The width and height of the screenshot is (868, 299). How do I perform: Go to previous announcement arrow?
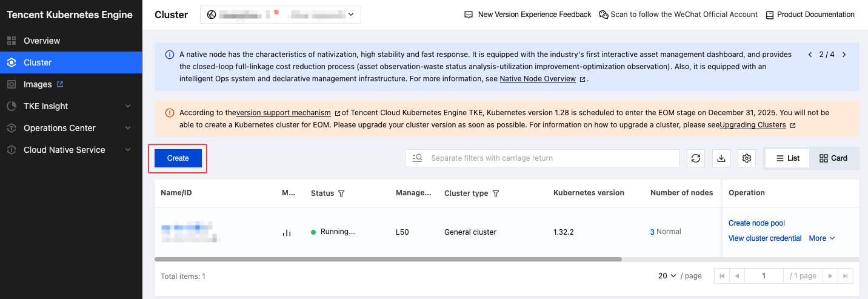point(810,55)
